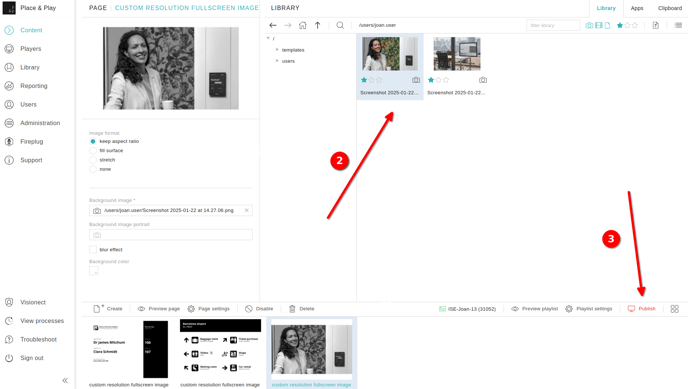Go forward in library navigation

(x=288, y=25)
